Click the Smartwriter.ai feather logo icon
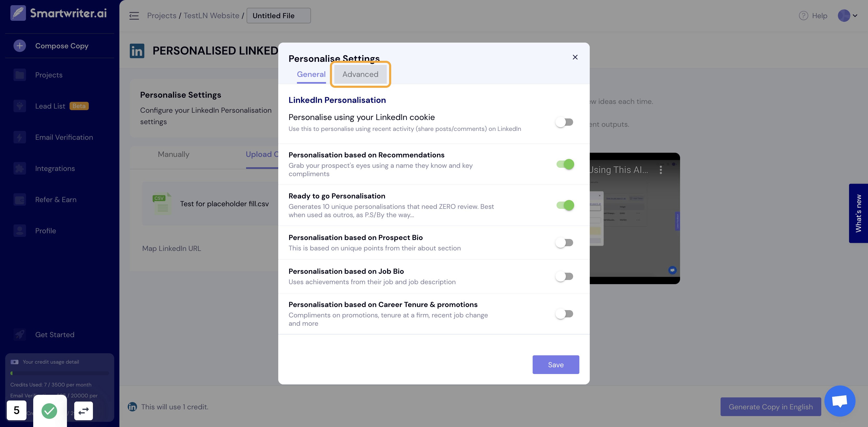 (18, 13)
